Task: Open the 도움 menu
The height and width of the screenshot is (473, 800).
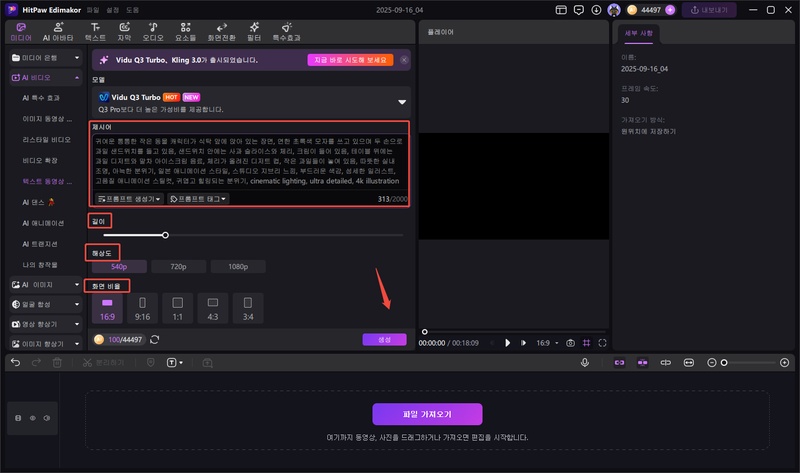Action: [132, 10]
